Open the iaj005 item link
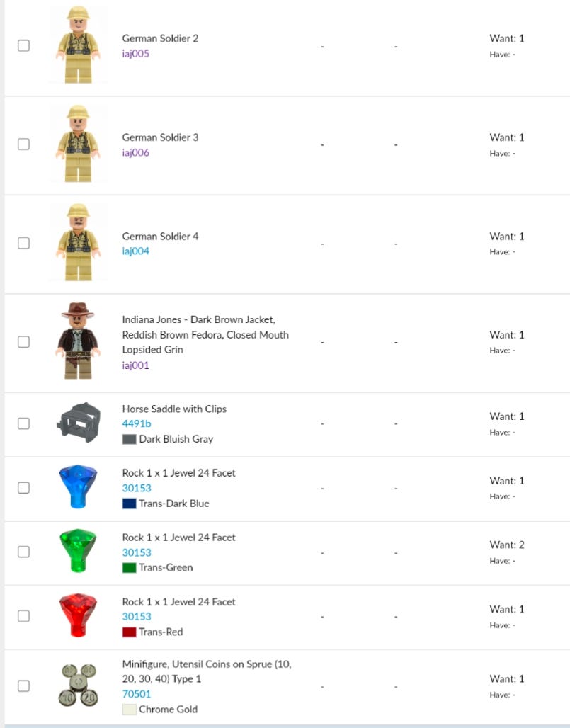 (x=135, y=54)
